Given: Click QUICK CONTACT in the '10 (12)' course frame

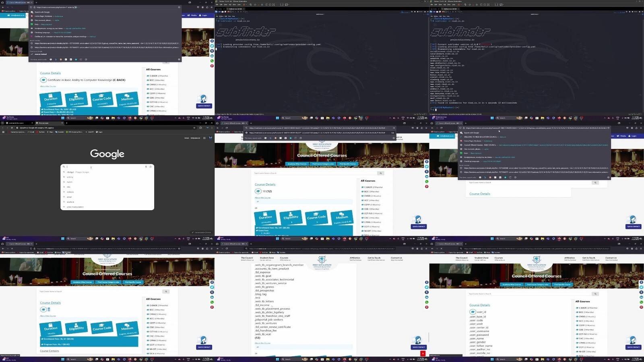Looking at the screenshot, I should point(419,226).
